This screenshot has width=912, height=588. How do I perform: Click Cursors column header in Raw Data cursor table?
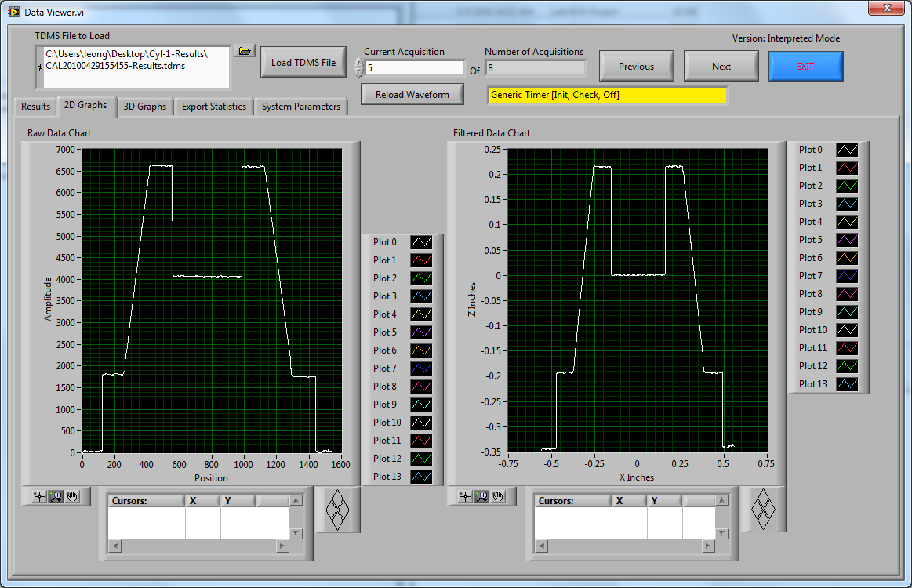(x=147, y=501)
